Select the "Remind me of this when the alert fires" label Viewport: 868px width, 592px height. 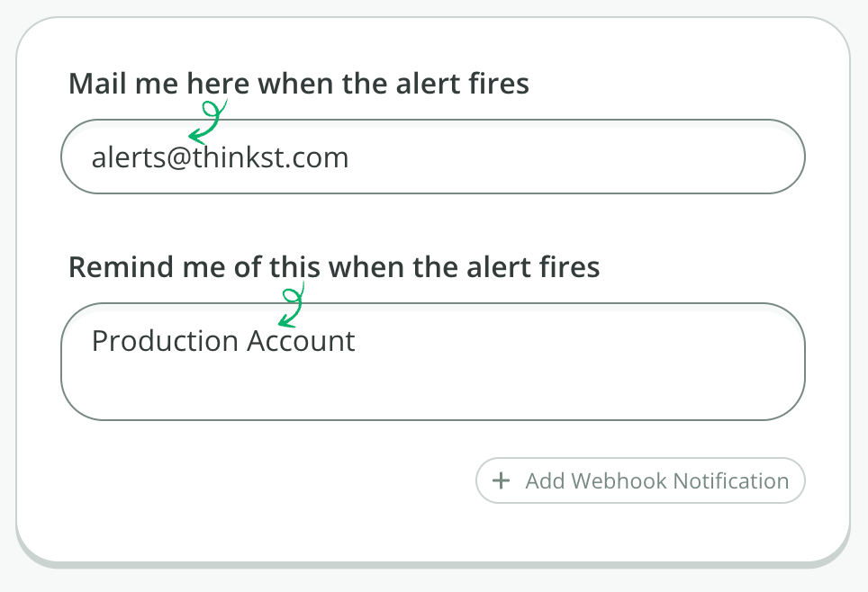click(x=334, y=267)
